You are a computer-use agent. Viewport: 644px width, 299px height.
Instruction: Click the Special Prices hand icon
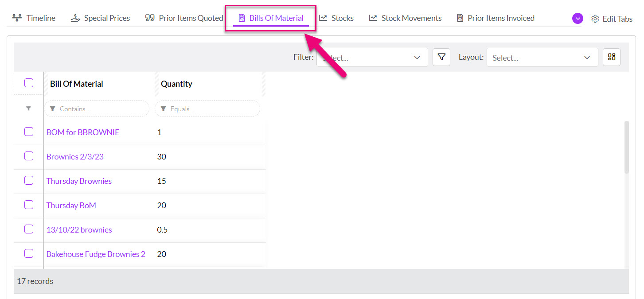tap(75, 18)
